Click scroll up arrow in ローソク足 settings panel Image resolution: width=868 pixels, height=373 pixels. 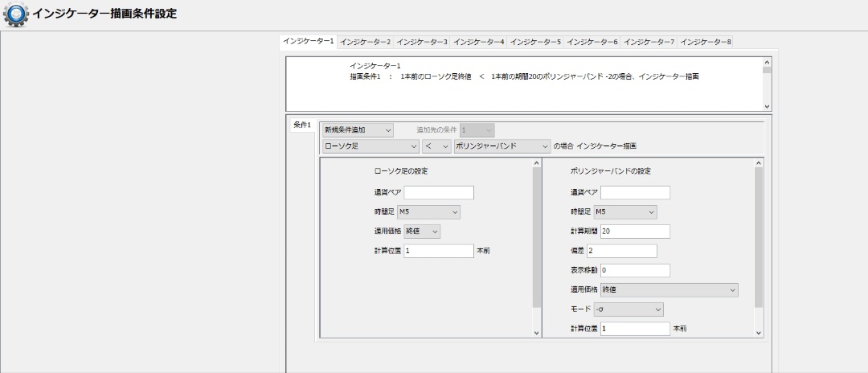[536, 163]
